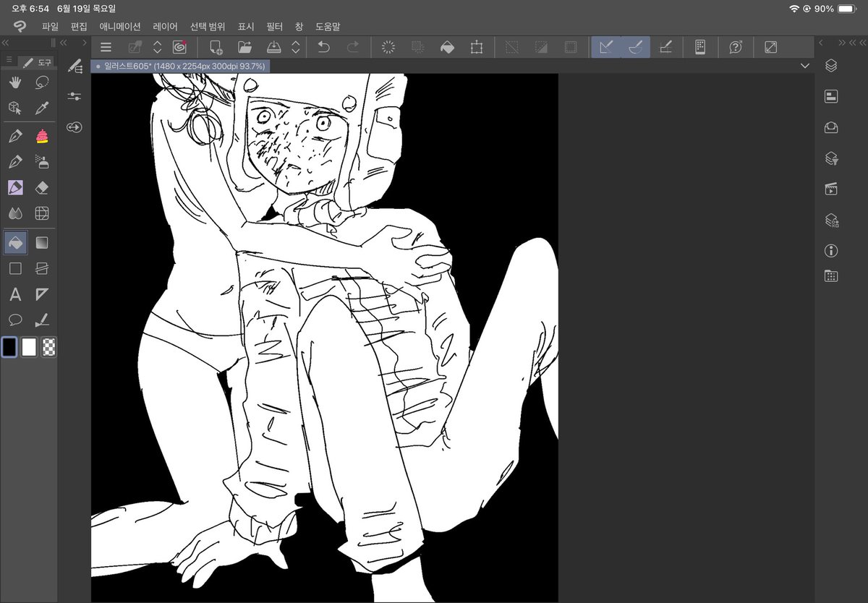Screen dimensions: 868x603
Task: Click the Fill bucket command bar icon
Action: click(x=447, y=48)
